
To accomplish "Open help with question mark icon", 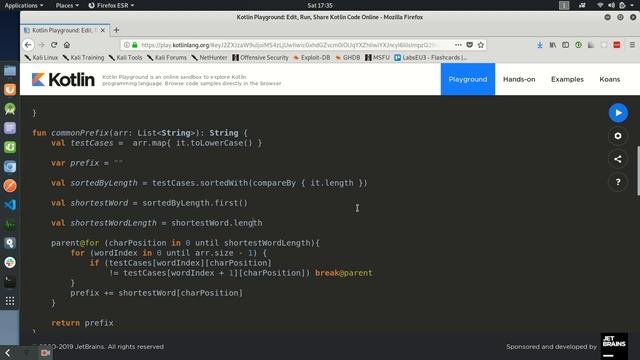I will pyautogui.click(x=618, y=182).
